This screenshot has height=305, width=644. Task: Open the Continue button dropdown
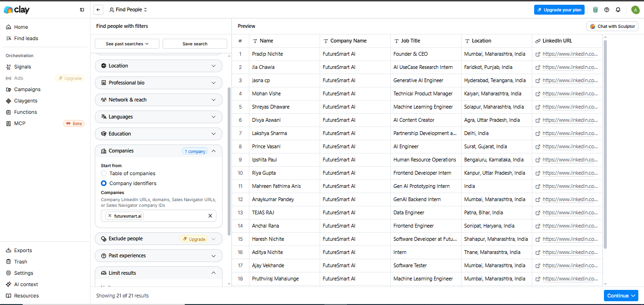pos(633,296)
